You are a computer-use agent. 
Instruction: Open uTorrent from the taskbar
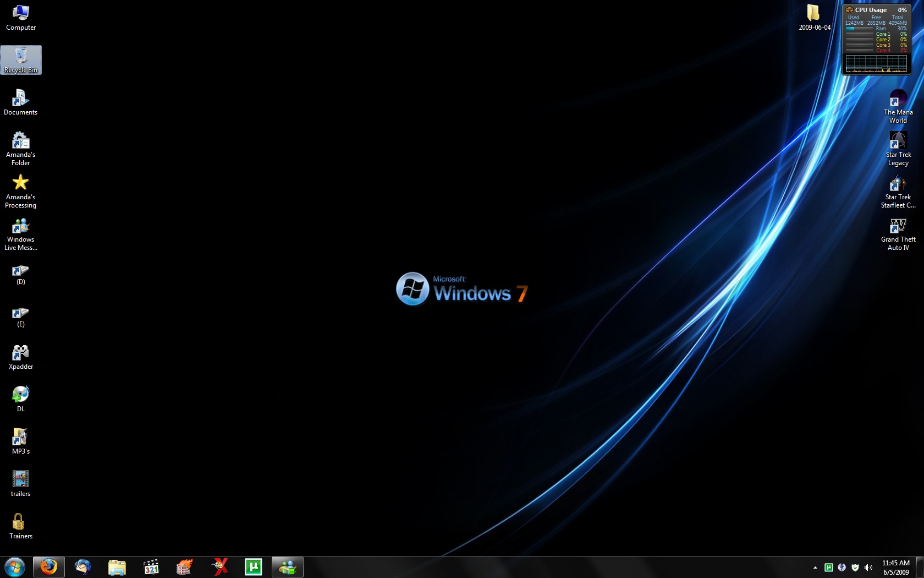pyautogui.click(x=254, y=567)
